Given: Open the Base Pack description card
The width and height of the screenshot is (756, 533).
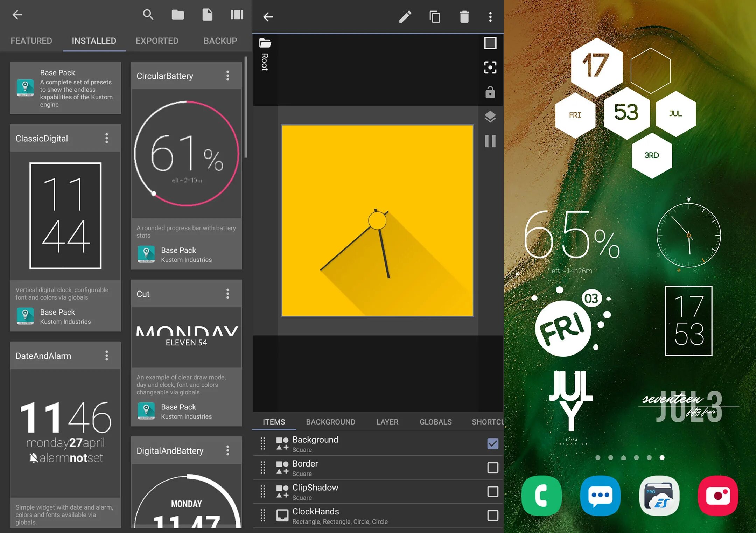Looking at the screenshot, I should pyautogui.click(x=65, y=88).
